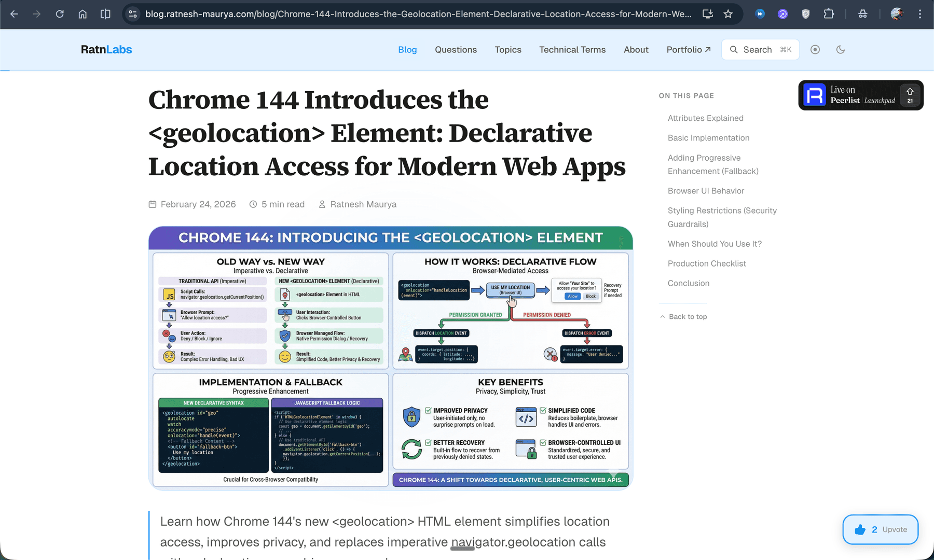Jump to Attributes Explained section
This screenshot has width=934, height=560.
(705, 118)
